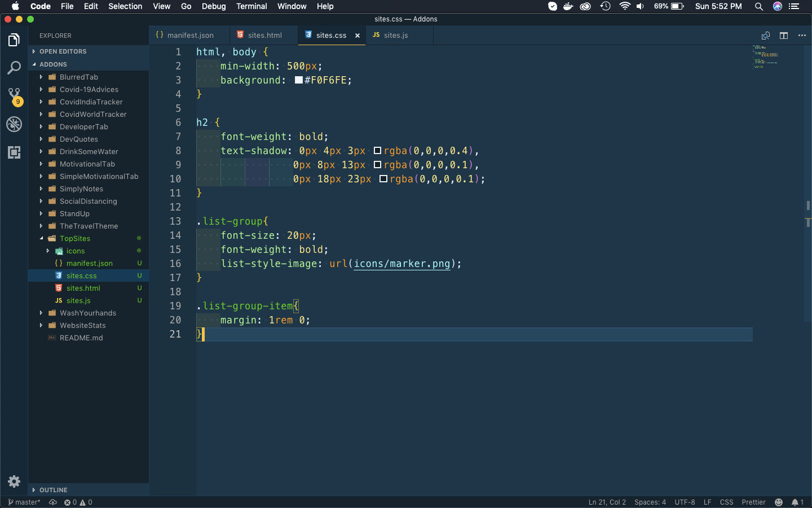Expand the OPEN EDITORS section

click(x=89, y=51)
